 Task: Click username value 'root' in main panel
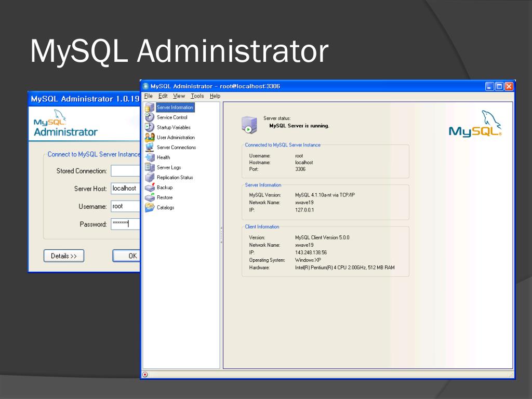[299, 156]
